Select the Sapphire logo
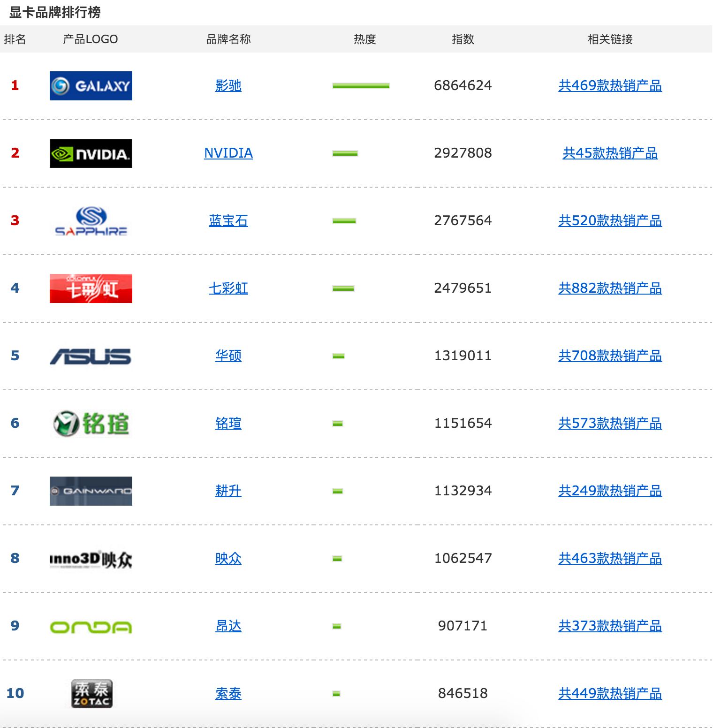 coord(91,221)
